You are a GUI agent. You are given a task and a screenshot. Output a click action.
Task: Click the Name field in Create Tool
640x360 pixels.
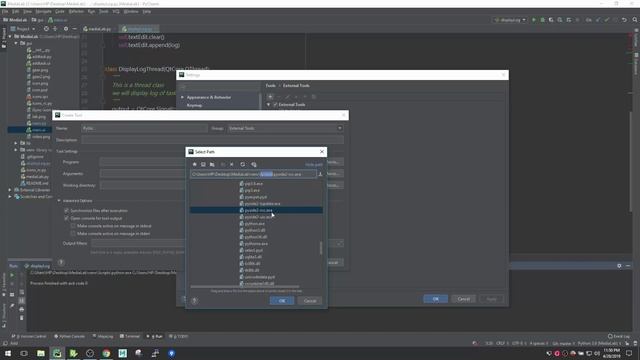coord(144,128)
